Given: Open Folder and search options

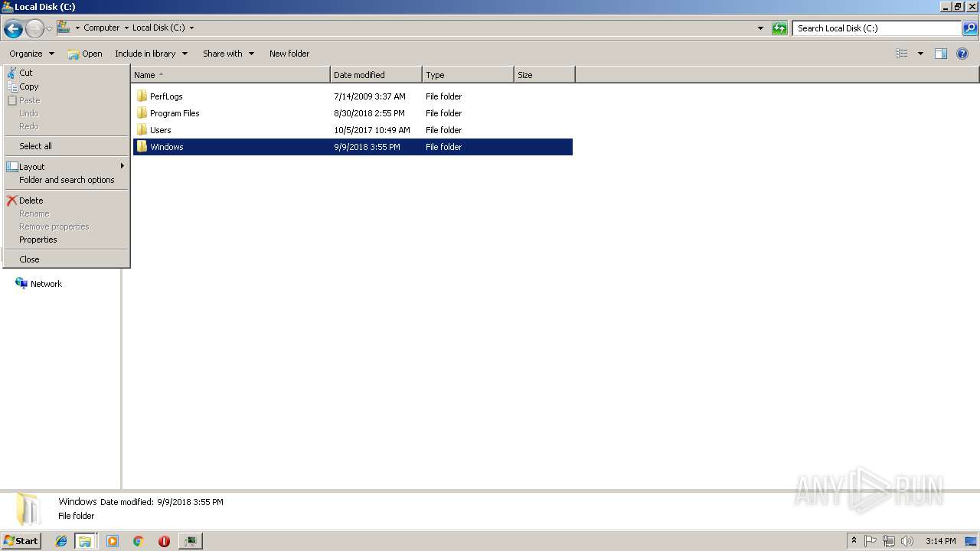Looking at the screenshot, I should (66, 180).
